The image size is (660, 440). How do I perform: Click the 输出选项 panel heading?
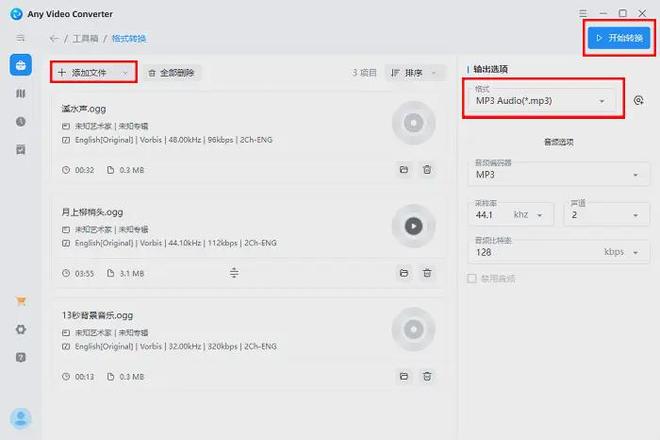click(490, 69)
